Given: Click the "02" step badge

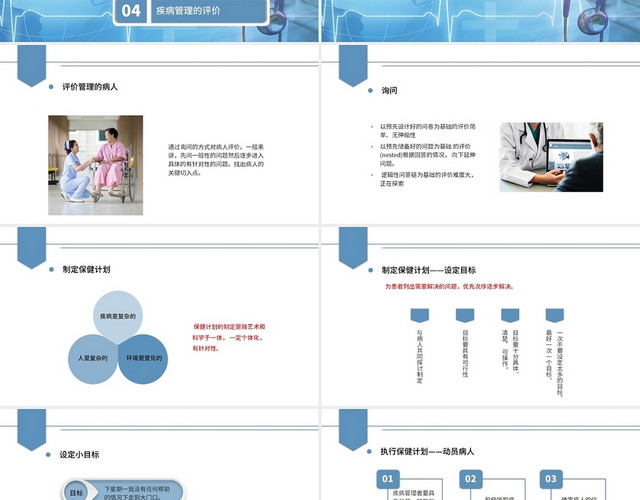Looking at the screenshot, I should [471, 479].
